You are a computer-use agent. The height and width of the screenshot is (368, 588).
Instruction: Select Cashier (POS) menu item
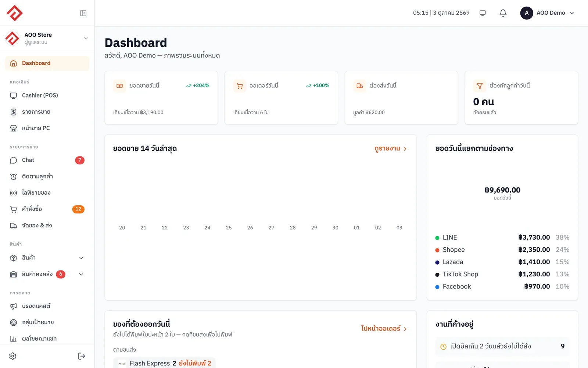(47, 95)
